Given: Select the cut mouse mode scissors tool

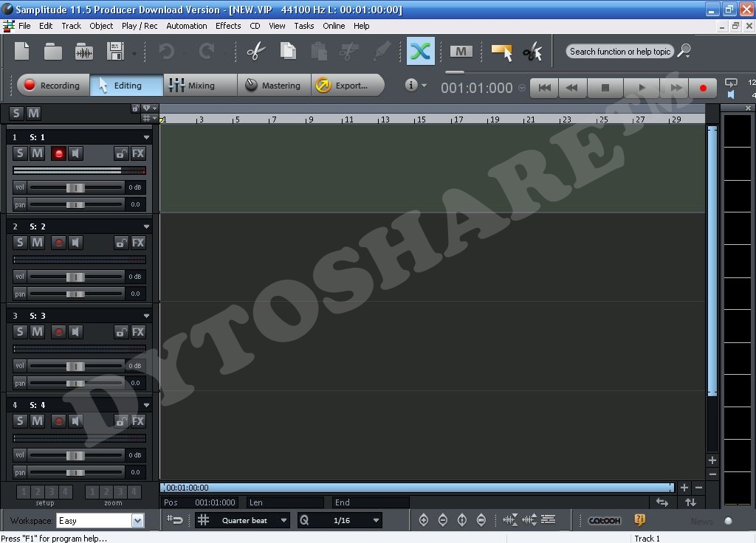Looking at the screenshot, I should tap(533, 52).
